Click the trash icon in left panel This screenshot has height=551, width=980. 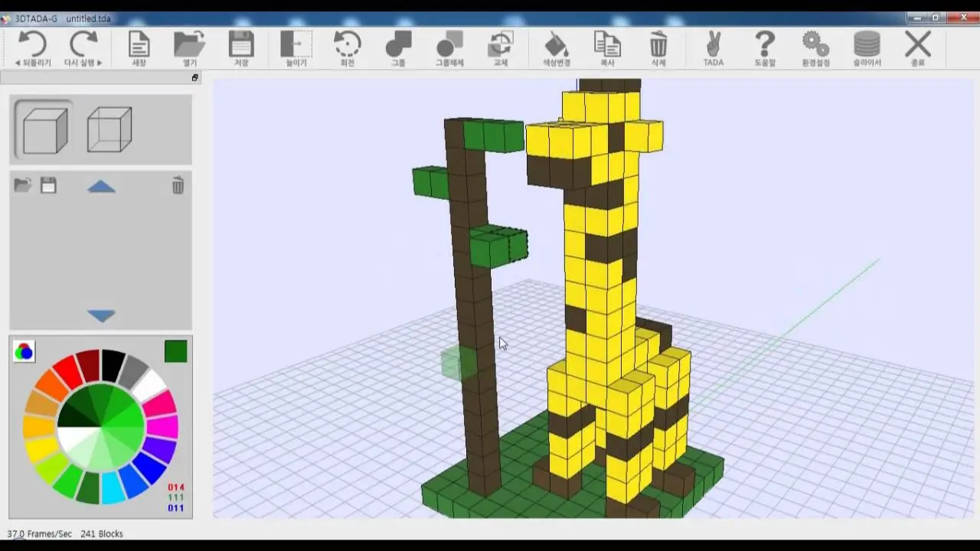pyautogui.click(x=178, y=185)
